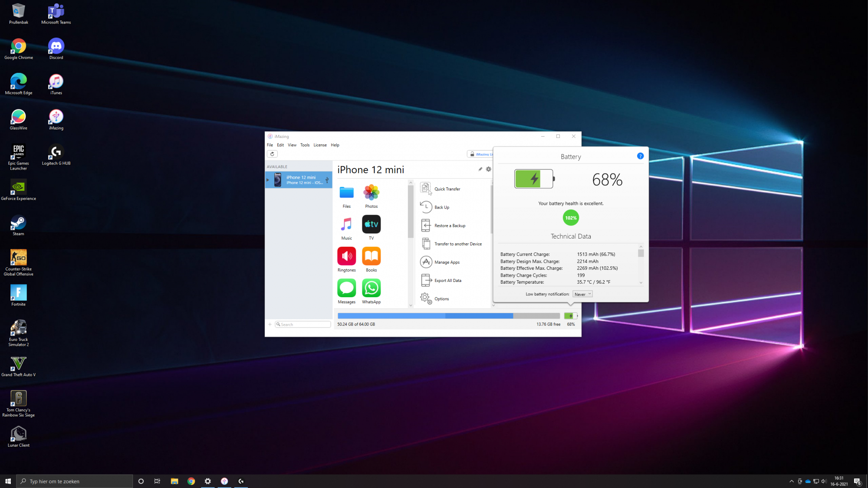Click the large green battery graphic
Image resolution: width=868 pixels, height=488 pixels.
pos(534,179)
